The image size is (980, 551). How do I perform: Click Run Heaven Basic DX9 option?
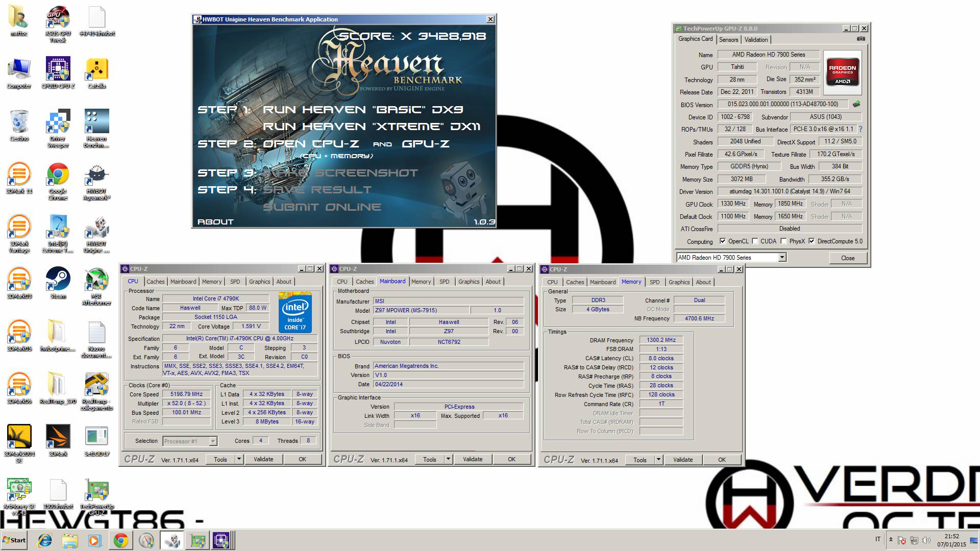coord(363,110)
